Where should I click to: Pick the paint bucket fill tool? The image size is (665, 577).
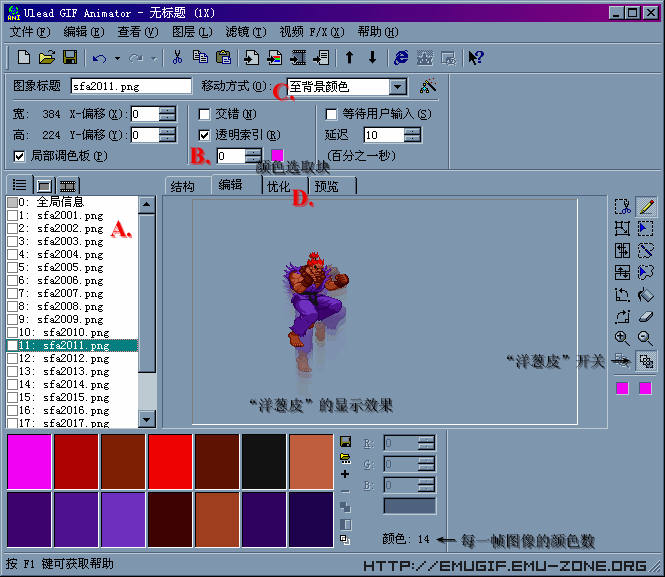(646, 295)
